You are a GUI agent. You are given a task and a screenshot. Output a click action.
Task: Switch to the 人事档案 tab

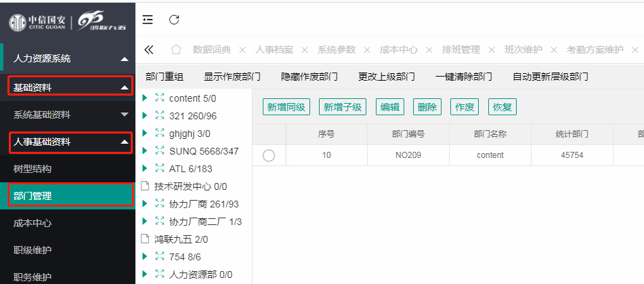click(274, 50)
